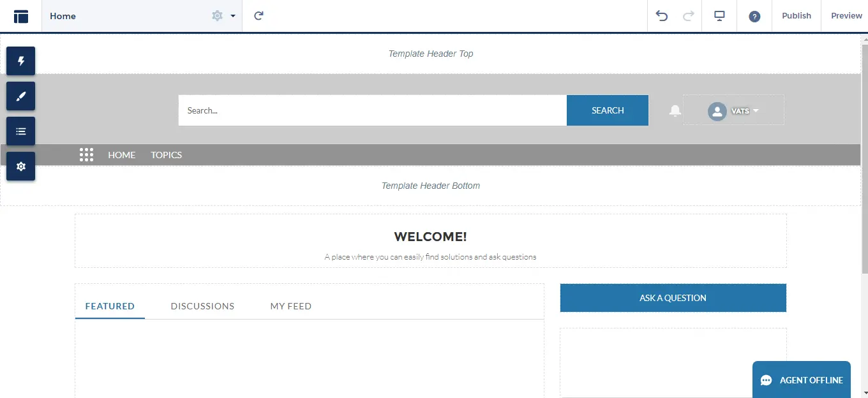Image resolution: width=868 pixels, height=398 pixels.
Task: Click the notifications bell icon
Action: pos(675,111)
